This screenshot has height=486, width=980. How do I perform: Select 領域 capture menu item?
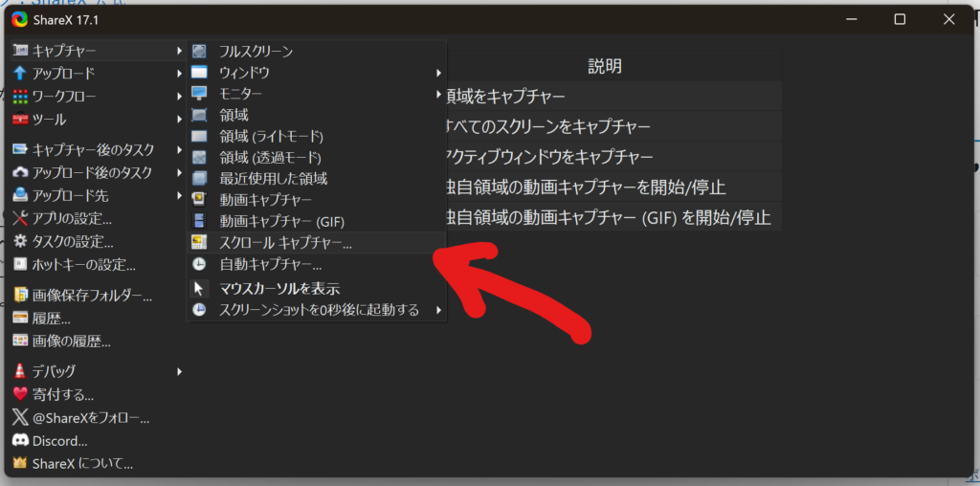(x=317, y=115)
